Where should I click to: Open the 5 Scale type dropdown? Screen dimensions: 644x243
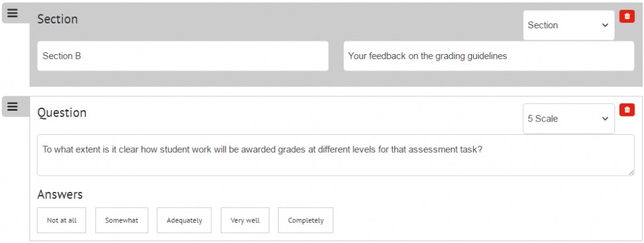coord(569,118)
